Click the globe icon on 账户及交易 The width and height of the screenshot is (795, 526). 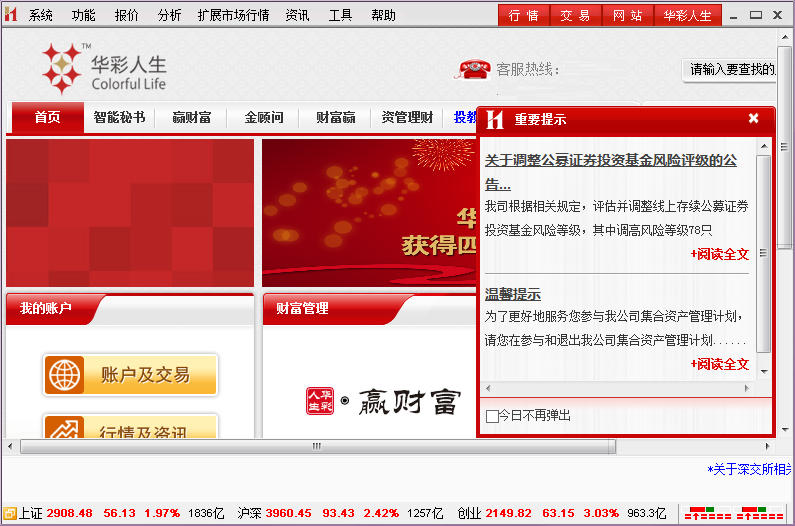65,375
